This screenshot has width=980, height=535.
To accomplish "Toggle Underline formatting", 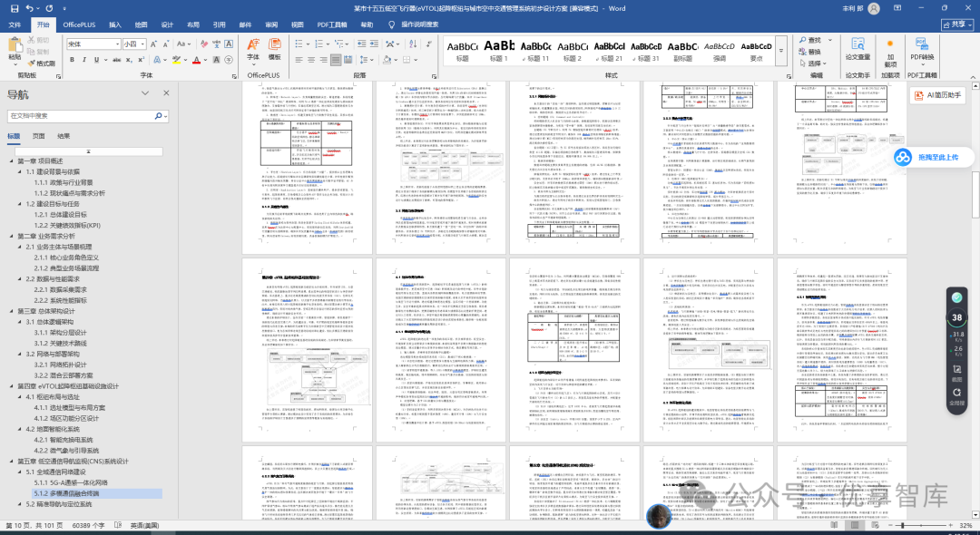I will 95,60.
